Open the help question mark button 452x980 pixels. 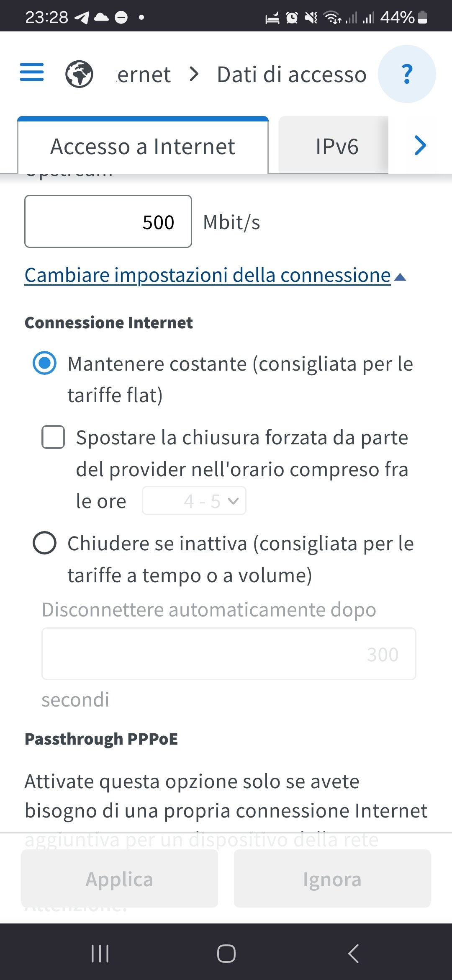click(x=407, y=74)
